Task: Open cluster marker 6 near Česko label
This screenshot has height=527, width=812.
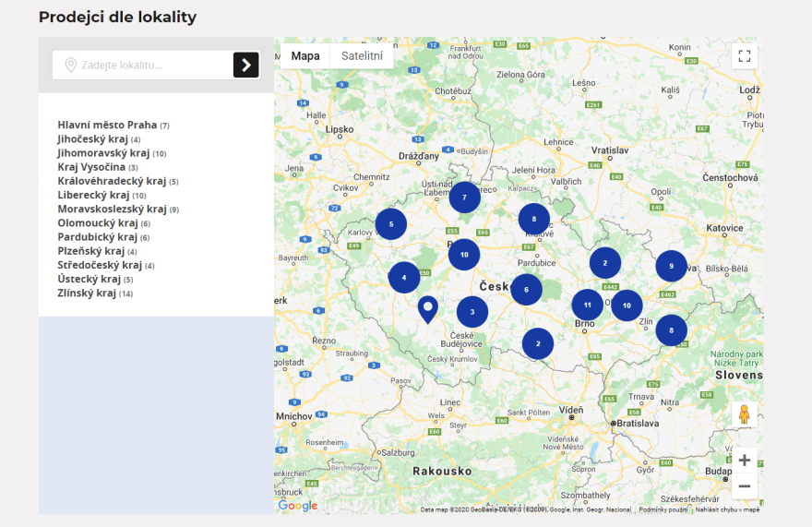Action: [526, 290]
